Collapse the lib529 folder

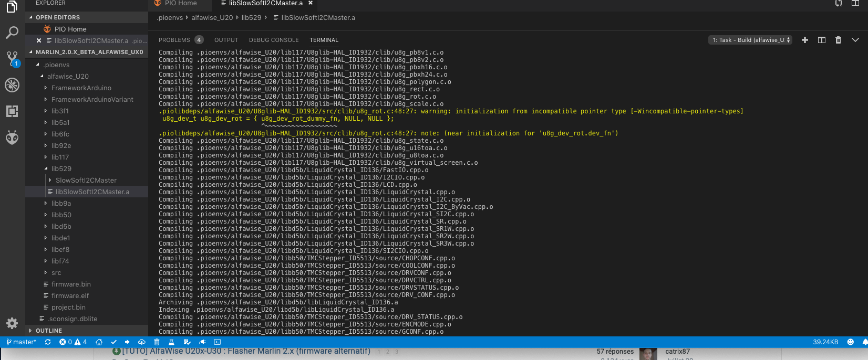point(87,168)
